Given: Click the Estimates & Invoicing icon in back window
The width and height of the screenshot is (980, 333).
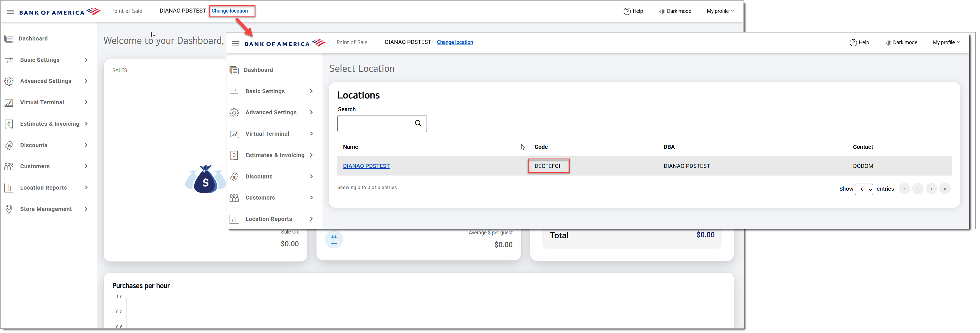Looking at the screenshot, I should 9,124.
